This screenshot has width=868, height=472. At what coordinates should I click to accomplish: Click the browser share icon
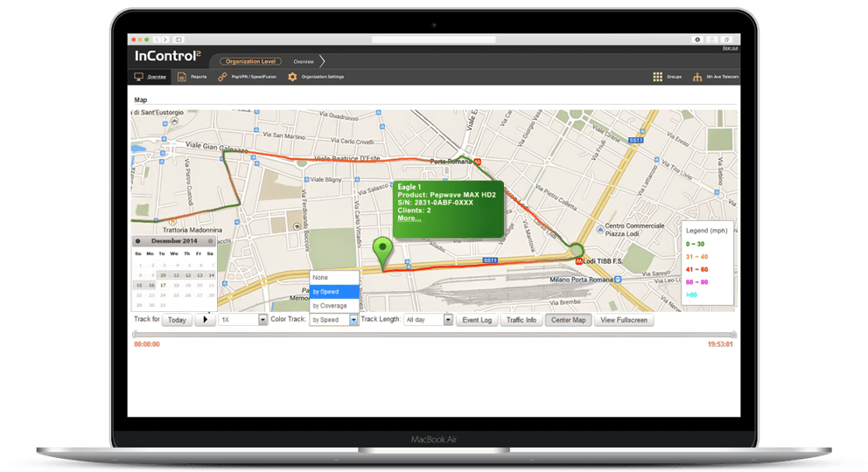712,40
